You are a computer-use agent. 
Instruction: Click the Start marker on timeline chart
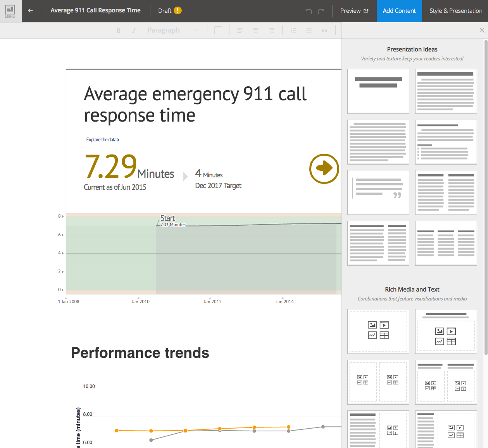click(x=167, y=218)
